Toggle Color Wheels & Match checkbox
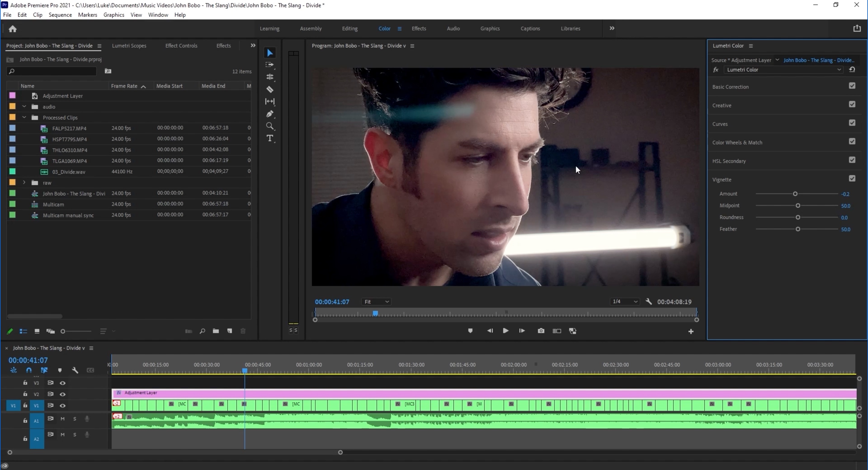The image size is (868, 470). pyautogui.click(x=852, y=141)
